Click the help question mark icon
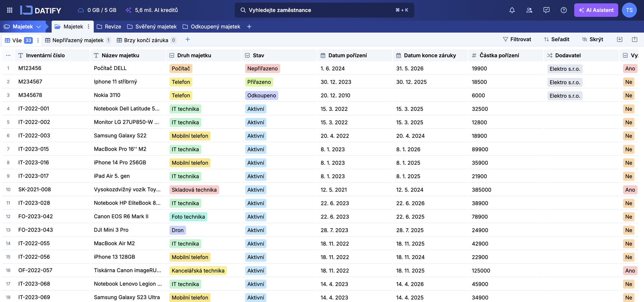644x302 pixels. coord(563,10)
